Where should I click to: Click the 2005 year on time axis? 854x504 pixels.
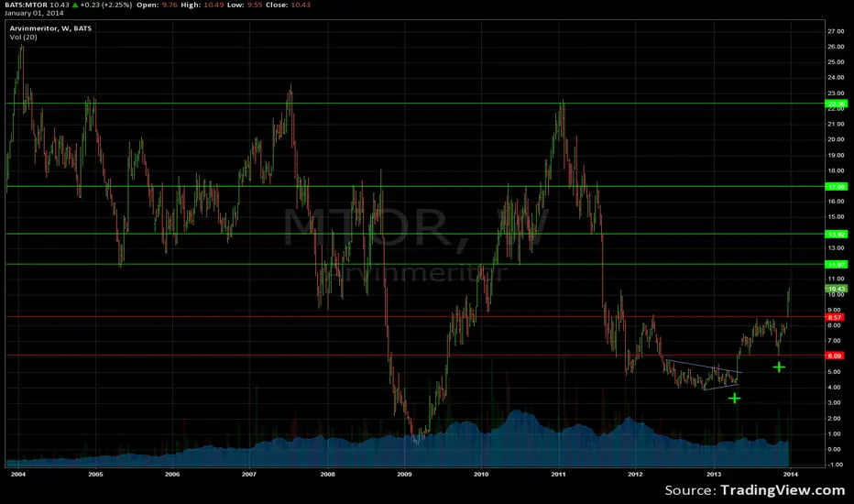95,474
